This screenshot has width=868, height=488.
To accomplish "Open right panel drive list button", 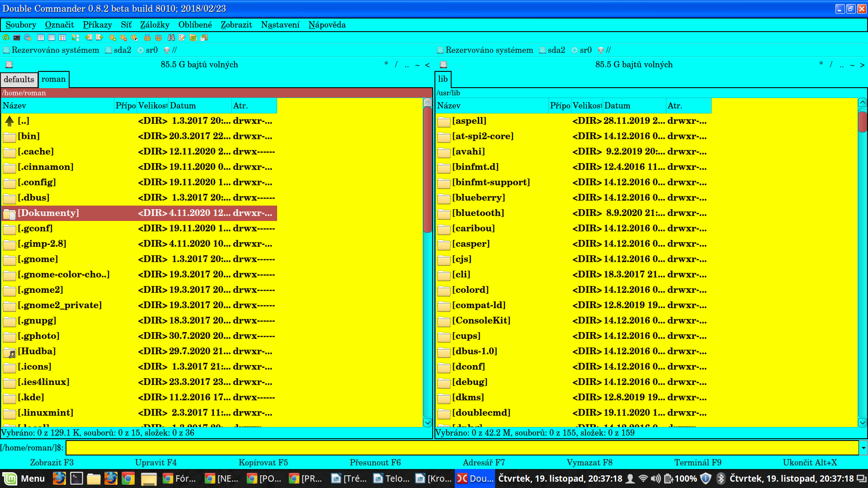I will 443,65.
